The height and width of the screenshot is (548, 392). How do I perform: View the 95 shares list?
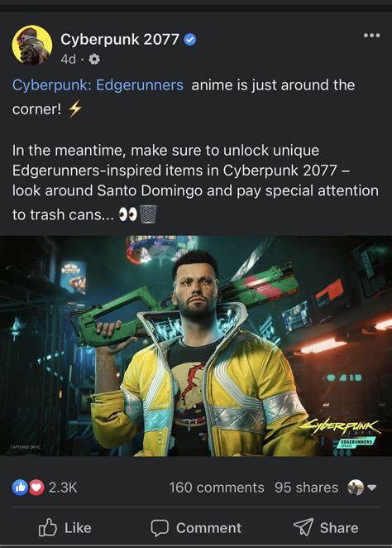tap(306, 488)
